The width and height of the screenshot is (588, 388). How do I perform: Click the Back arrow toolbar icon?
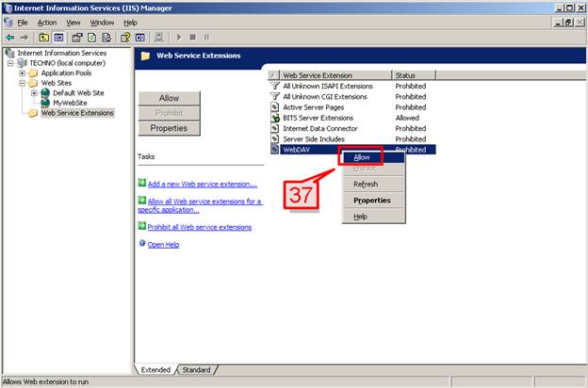(x=8, y=37)
